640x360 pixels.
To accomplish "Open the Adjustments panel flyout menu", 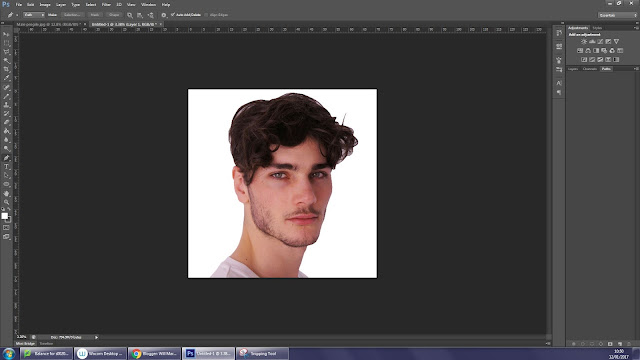I will 636,28.
